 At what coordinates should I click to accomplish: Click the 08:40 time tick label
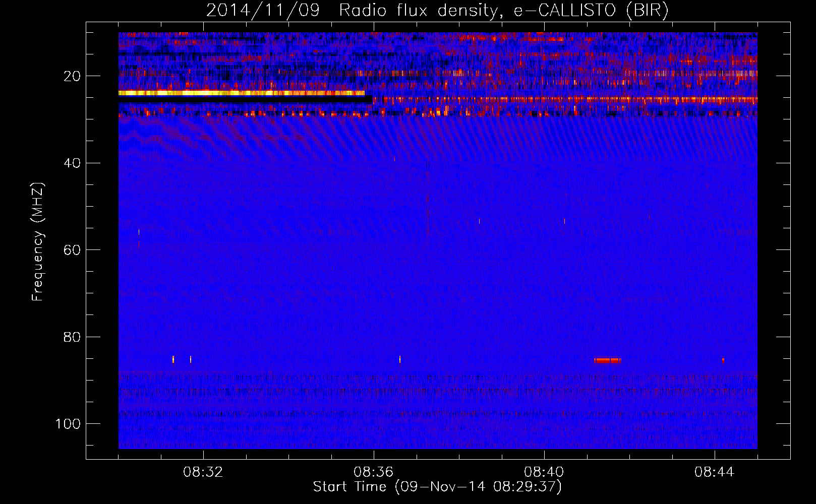pos(544,472)
